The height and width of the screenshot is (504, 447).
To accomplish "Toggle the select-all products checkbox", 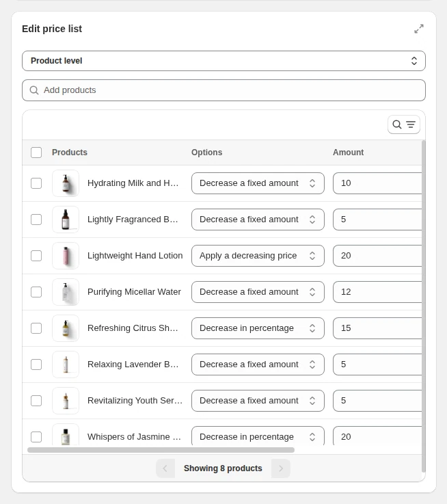I will pyautogui.click(x=36, y=152).
